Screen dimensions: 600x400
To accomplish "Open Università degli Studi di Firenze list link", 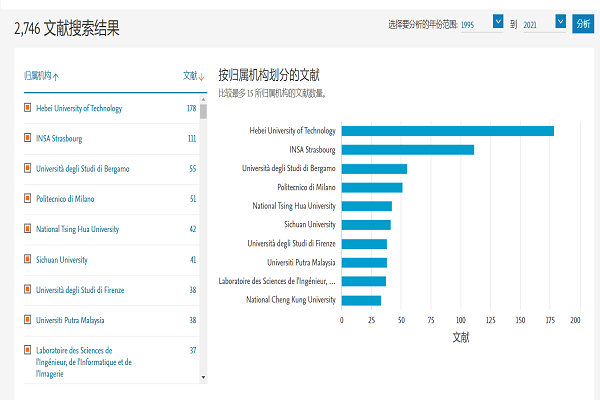I will [x=80, y=290].
